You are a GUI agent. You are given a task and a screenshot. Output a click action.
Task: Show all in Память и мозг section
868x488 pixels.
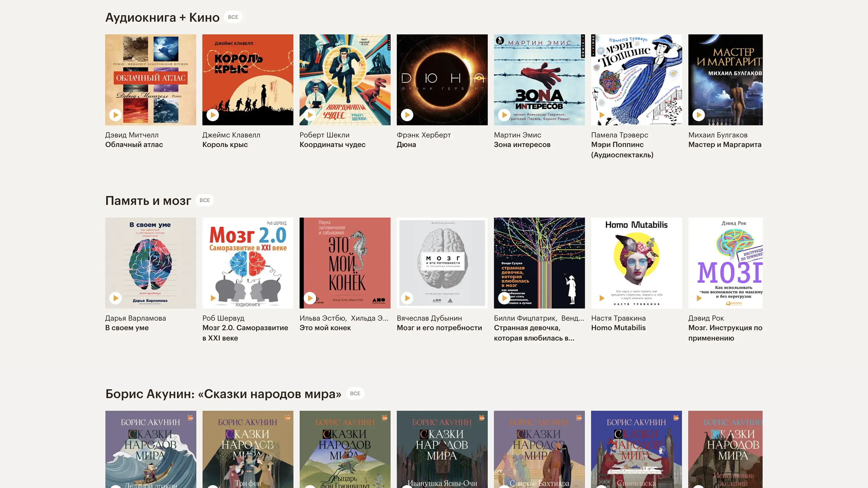click(205, 200)
